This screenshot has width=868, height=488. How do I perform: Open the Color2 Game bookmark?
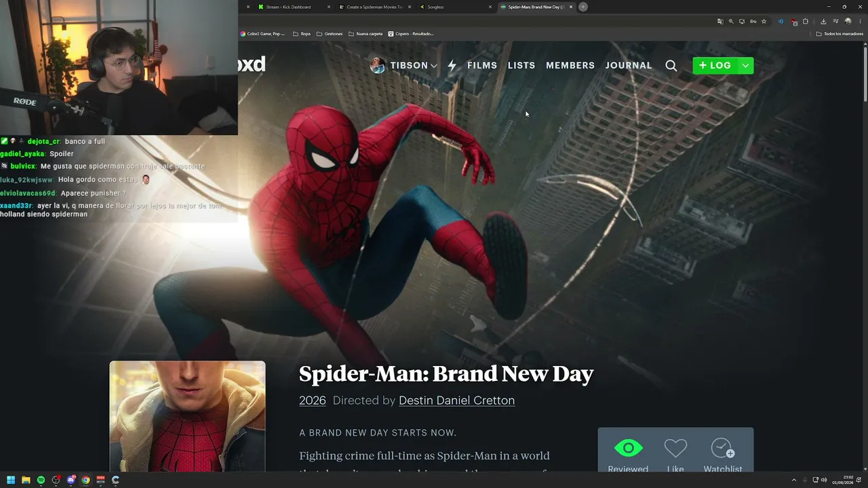point(262,34)
